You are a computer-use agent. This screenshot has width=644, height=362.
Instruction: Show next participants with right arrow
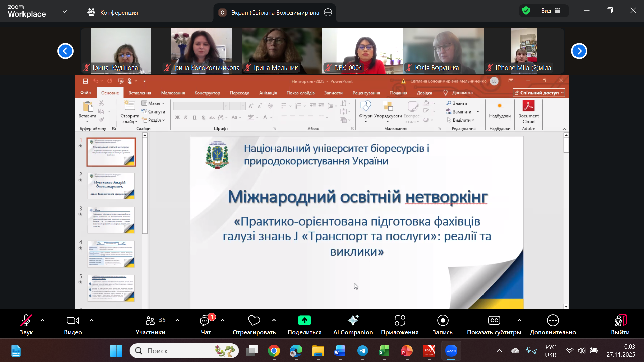pos(579,51)
